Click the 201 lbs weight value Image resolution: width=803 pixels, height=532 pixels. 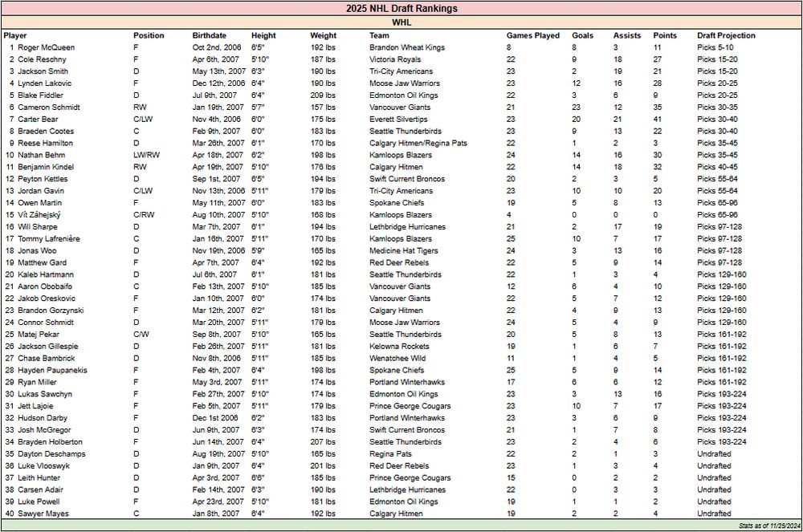click(x=323, y=466)
